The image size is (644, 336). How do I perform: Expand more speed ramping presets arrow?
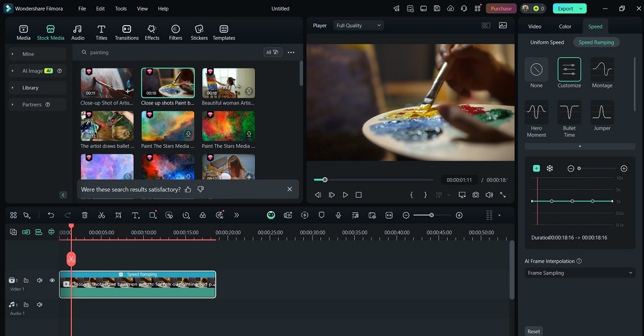point(580,146)
